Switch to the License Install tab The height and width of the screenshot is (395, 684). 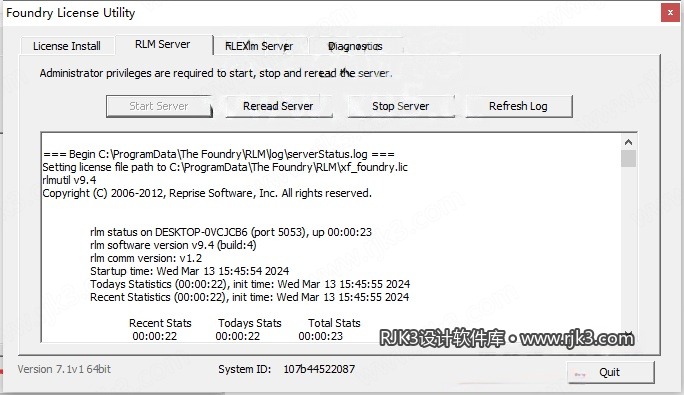[x=67, y=46]
